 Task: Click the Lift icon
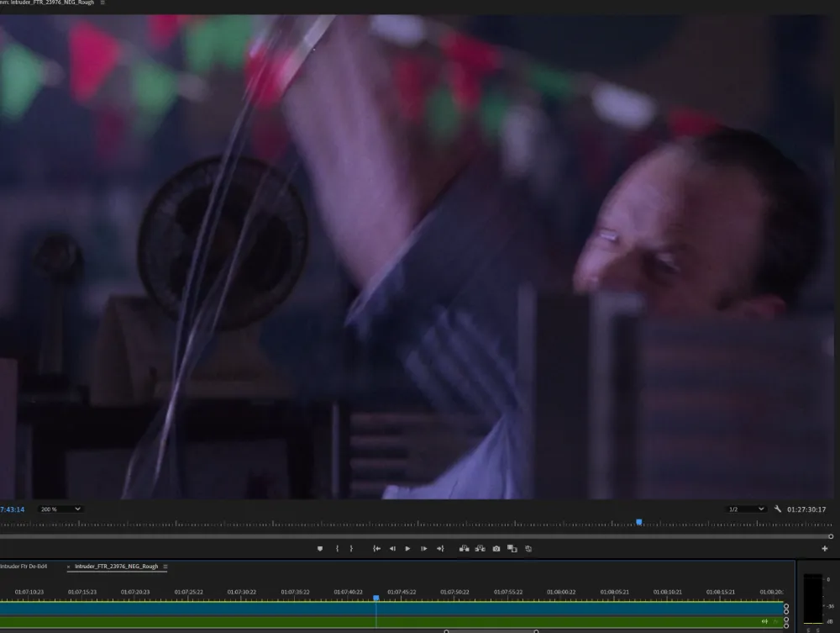click(464, 549)
